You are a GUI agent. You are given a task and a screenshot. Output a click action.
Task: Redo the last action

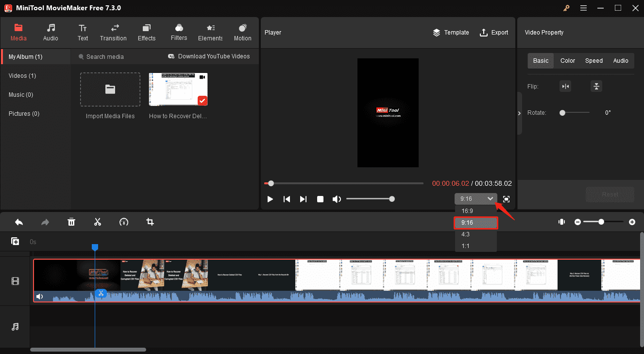tap(45, 222)
